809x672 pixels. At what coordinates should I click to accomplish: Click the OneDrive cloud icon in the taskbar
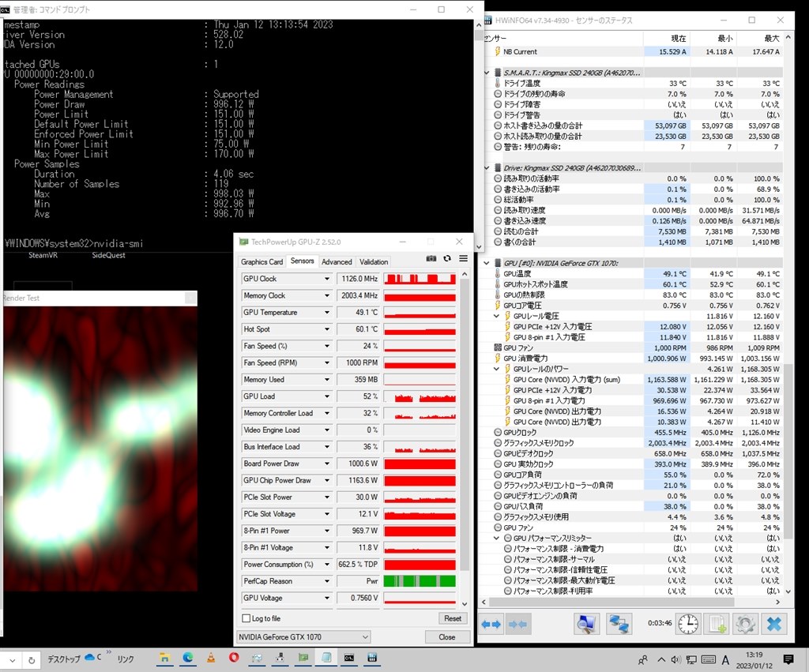point(90,657)
